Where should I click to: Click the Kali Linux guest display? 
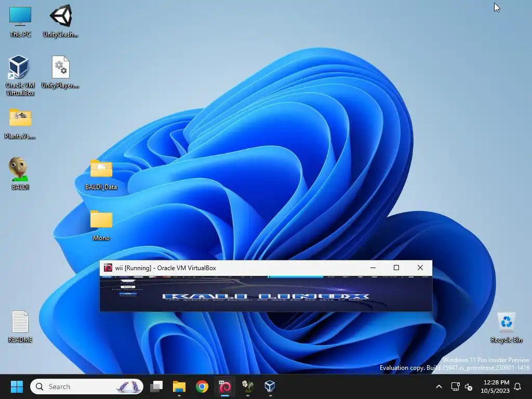click(266, 294)
